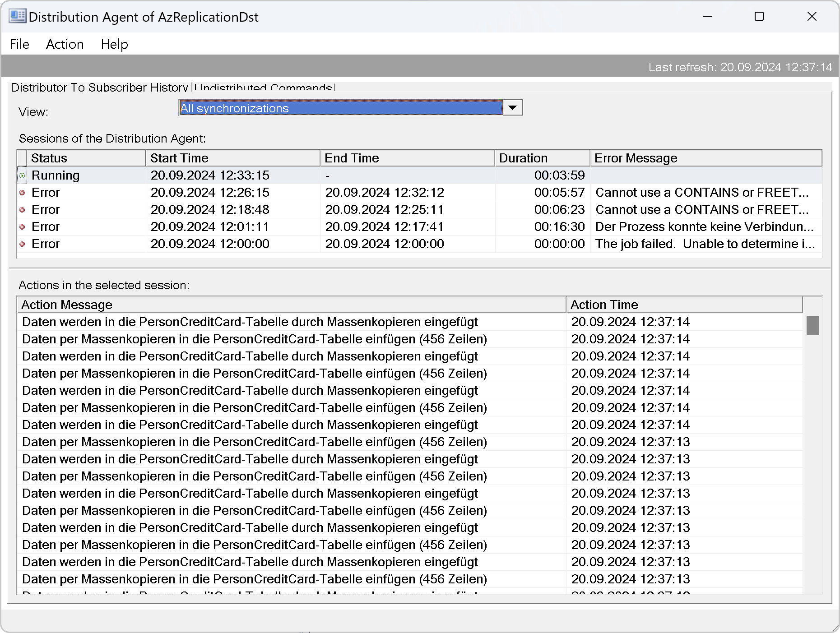Click CONTAINS error message in 12:26:15 row
This screenshot has width=840, height=633.
pyautogui.click(x=702, y=193)
